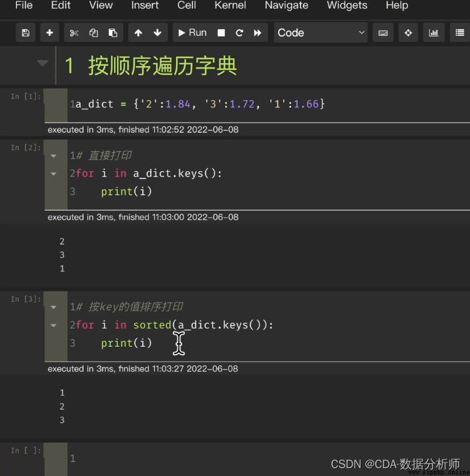Screen dimensions: 470x476
Task: Collapse the heading section 按顺序遍历字典
Action: pyautogui.click(x=43, y=63)
